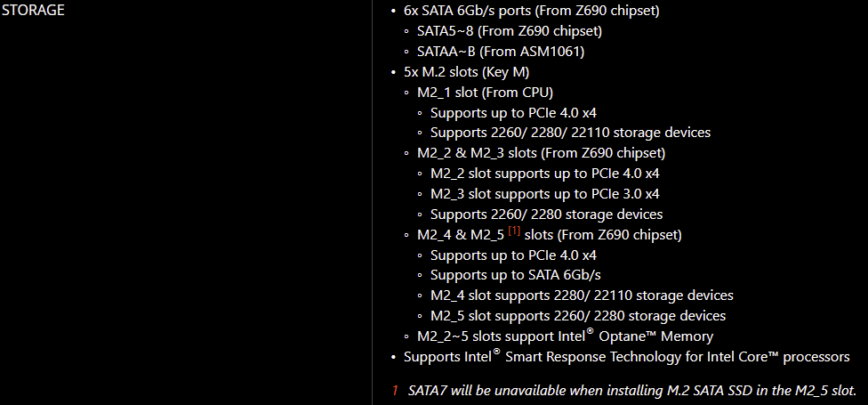Image resolution: width=868 pixels, height=405 pixels.
Task: Click the '6x SATA 6Gb/s ports' line
Action: [532, 11]
